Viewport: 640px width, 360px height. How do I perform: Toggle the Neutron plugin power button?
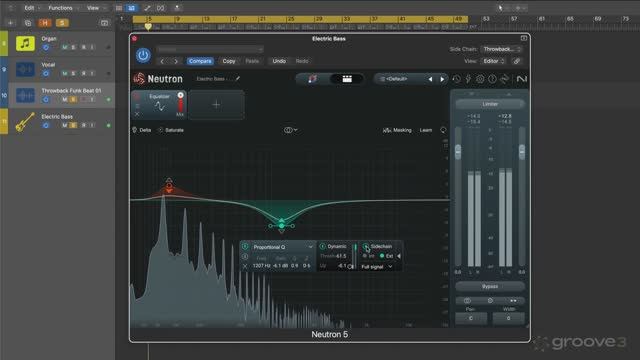point(143,55)
